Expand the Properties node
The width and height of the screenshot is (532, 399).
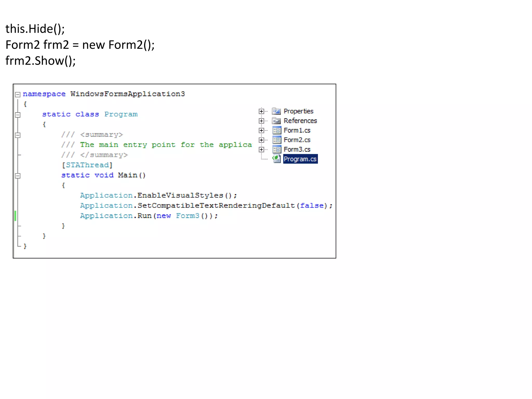click(x=261, y=111)
